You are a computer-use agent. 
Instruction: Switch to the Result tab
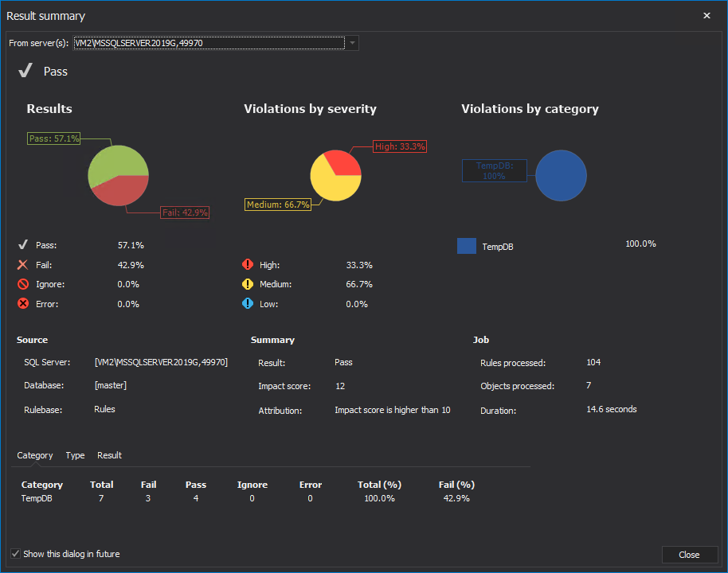tap(109, 455)
